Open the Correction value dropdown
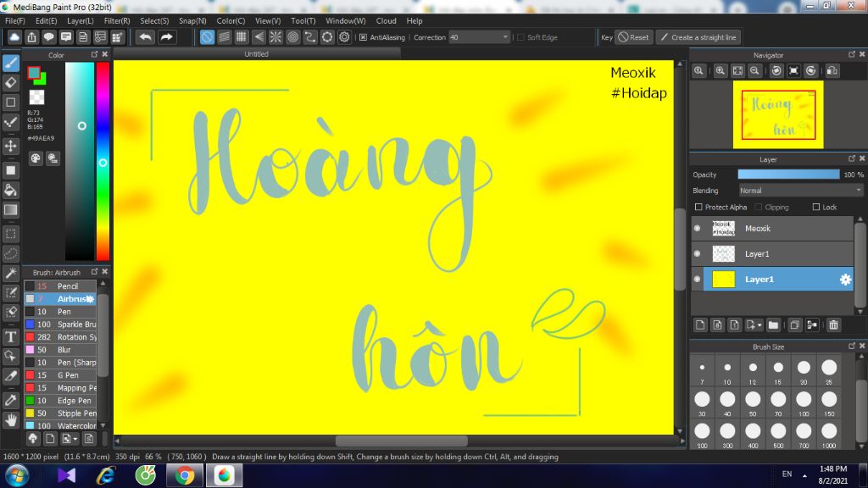Image resolution: width=868 pixels, height=488 pixels. (x=480, y=37)
